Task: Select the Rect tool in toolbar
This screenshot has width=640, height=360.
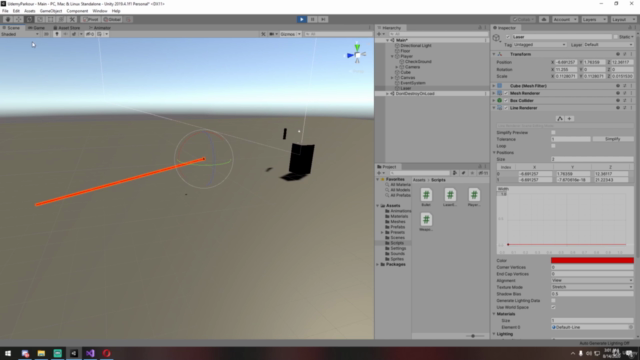Action: (51, 19)
